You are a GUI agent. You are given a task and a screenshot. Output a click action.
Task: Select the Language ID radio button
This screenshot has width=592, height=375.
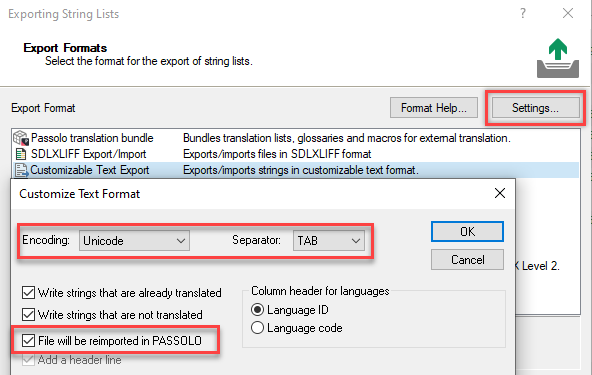[x=257, y=310]
